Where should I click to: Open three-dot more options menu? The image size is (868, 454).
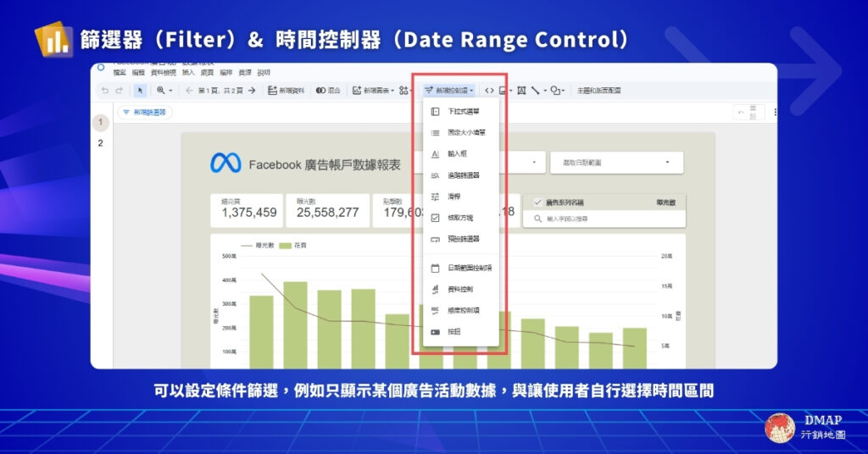[775, 113]
